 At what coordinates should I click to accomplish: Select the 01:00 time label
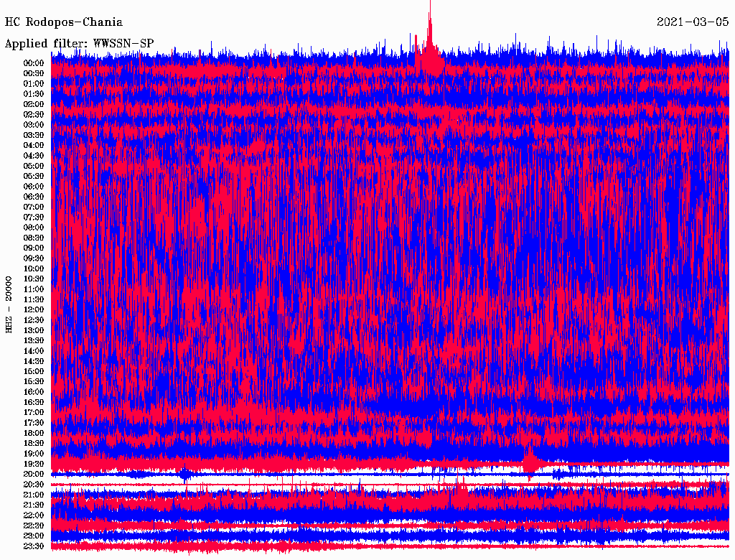34,83
